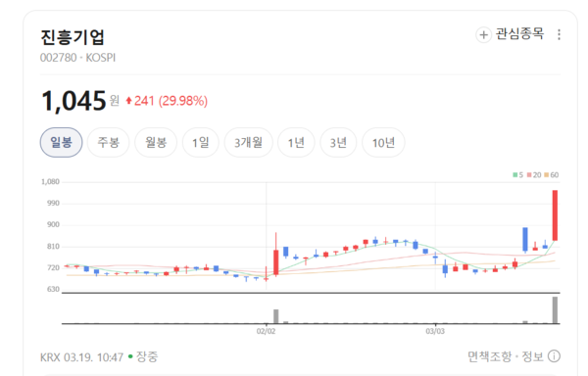Click the 630 y-axis price label
This screenshot has width=588, height=376.
point(53,289)
